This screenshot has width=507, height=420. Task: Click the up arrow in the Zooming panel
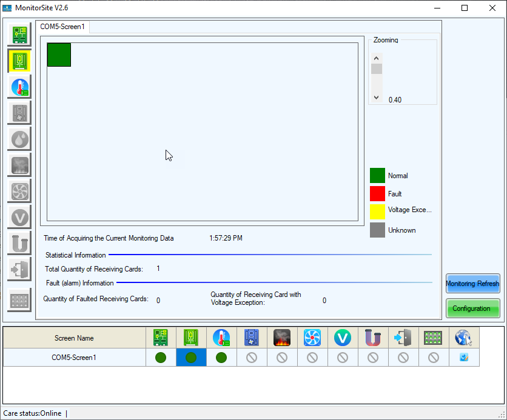coord(376,58)
